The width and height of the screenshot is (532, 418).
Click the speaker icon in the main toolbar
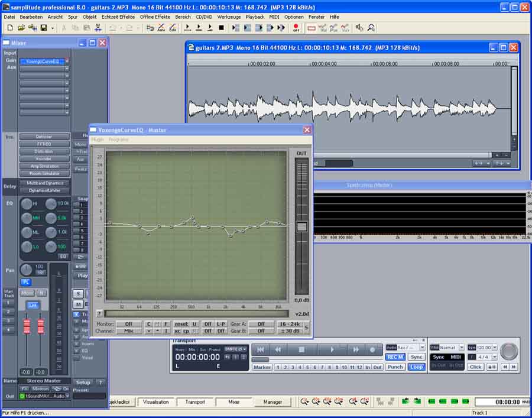[359, 28]
